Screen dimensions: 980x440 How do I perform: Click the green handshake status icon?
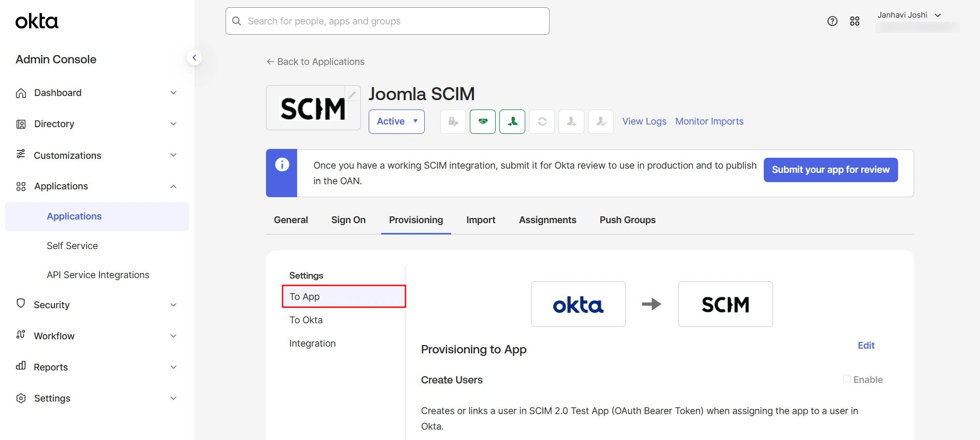(483, 121)
